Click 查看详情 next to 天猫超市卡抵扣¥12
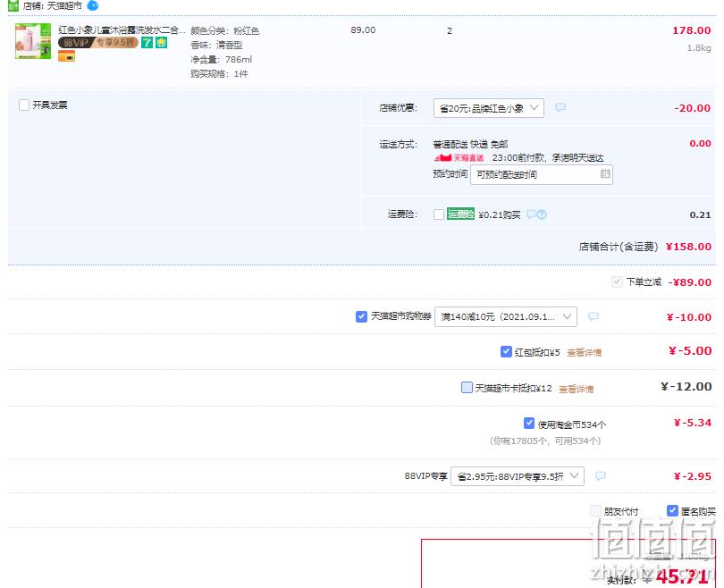The height and width of the screenshot is (588, 724). pos(576,389)
